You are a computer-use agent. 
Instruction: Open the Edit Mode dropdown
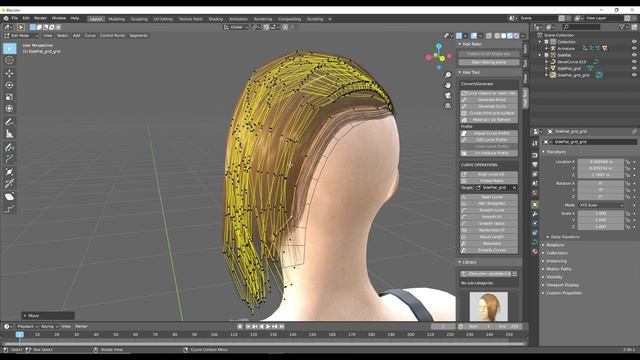click(21, 36)
